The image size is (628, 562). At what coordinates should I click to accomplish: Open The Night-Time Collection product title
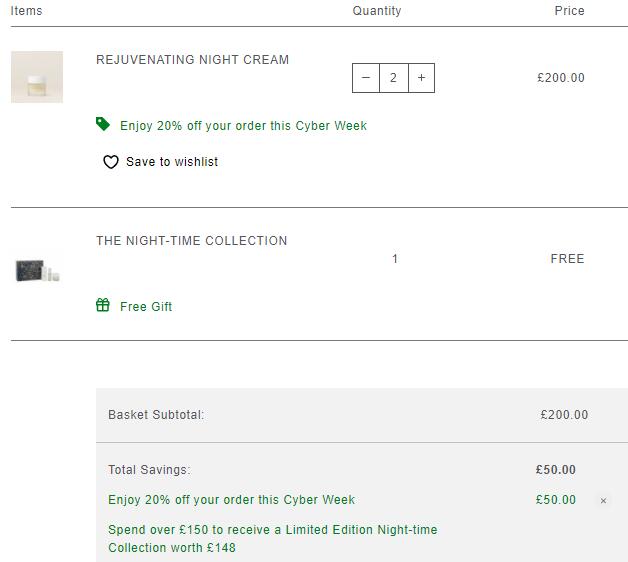[191, 241]
